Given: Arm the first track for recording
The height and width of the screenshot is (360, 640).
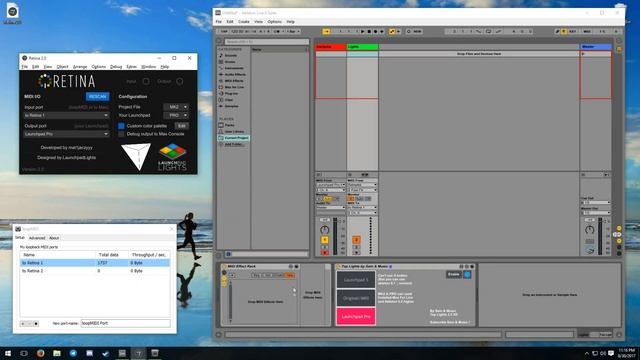Looking at the screenshot, I should point(324,253).
